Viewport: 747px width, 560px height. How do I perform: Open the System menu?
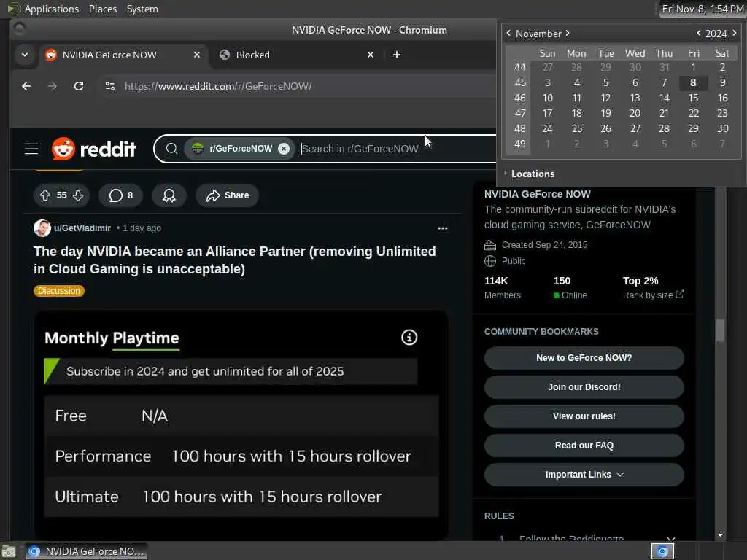pos(142,9)
